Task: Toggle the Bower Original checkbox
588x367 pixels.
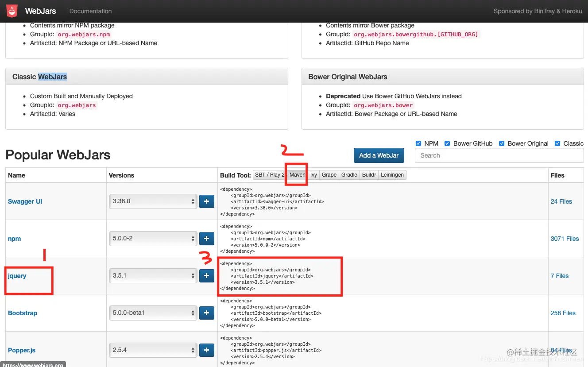Action: 502,143
